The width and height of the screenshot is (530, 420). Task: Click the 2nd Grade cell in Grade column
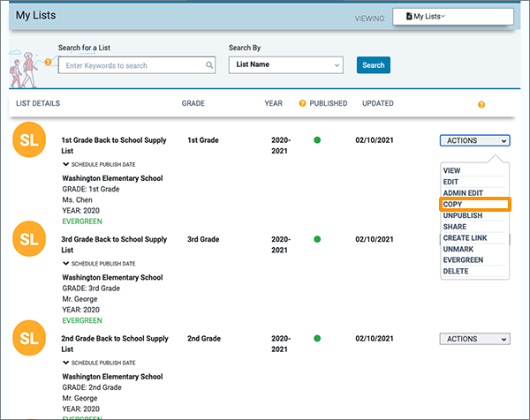(x=204, y=338)
